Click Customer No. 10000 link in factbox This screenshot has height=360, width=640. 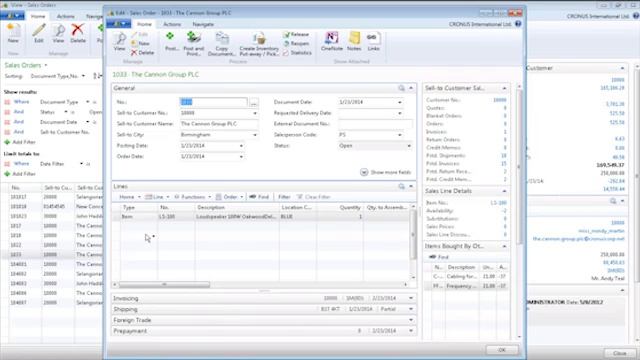(500, 100)
